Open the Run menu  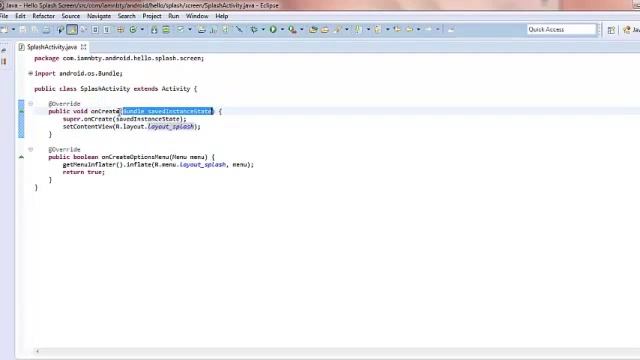coord(173,16)
